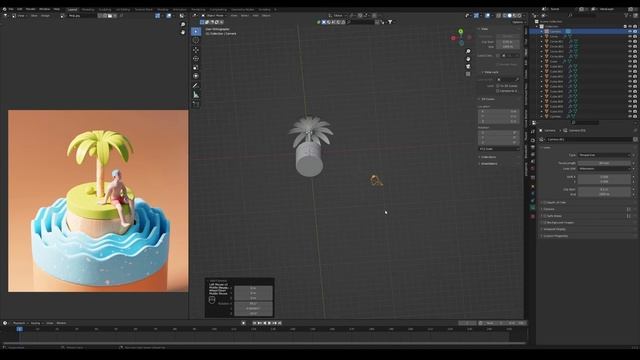This screenshot has height=360, width=640.
Task: Open the Object Mode dropdown
Action: point(214,16)
